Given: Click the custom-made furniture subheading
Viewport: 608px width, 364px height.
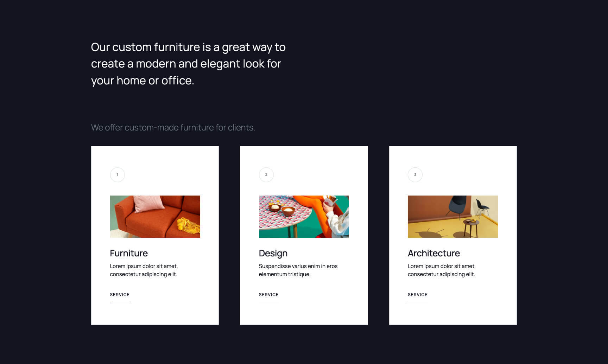Looking at the screenshot, I should click(x=173, y=128).
